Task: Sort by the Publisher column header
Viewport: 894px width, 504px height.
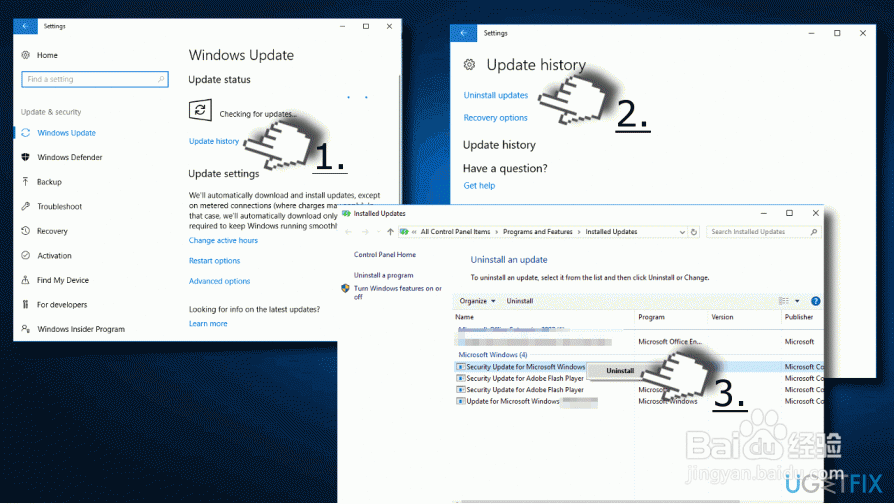Action: pos(799,317)
